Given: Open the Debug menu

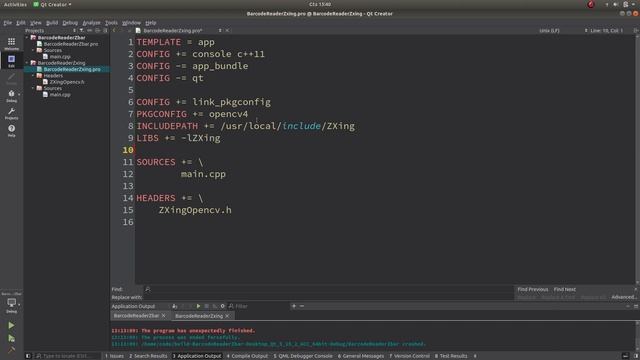Looking at the screenshot, I should click(70, 23).
